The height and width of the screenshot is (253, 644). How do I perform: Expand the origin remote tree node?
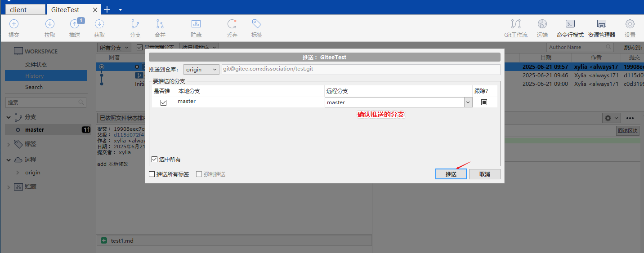click(x=18, y=173)
